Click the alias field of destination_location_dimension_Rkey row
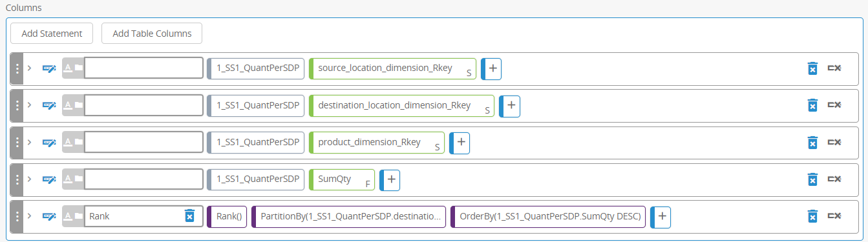868x242 pixels. coord(143,105)
